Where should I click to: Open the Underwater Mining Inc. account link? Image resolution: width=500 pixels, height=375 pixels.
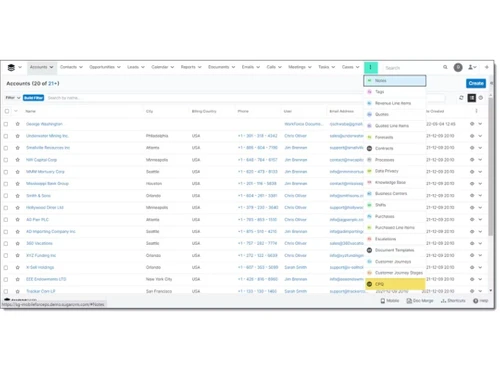tap(47, 136)
